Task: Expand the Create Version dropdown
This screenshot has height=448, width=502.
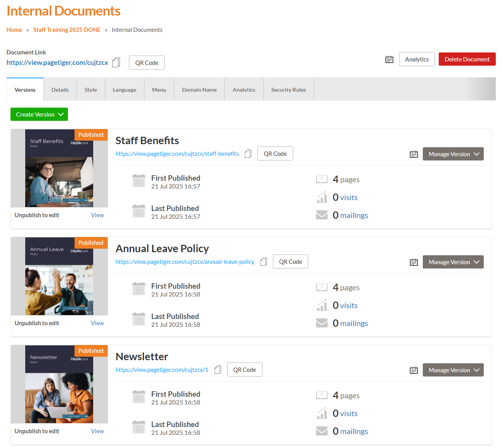Action: 39,115
